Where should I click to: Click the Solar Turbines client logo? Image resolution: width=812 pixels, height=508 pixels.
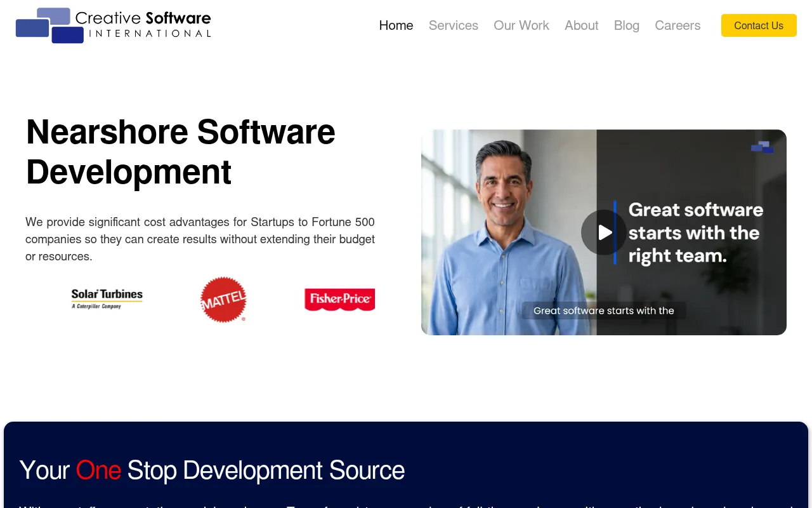[x=107, y=299]
